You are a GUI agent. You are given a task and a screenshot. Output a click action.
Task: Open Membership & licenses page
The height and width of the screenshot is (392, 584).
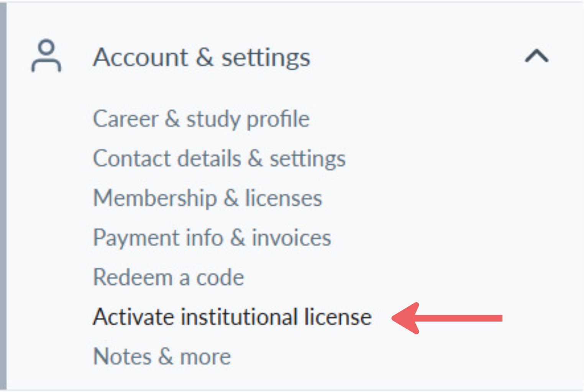coord(208,198)
